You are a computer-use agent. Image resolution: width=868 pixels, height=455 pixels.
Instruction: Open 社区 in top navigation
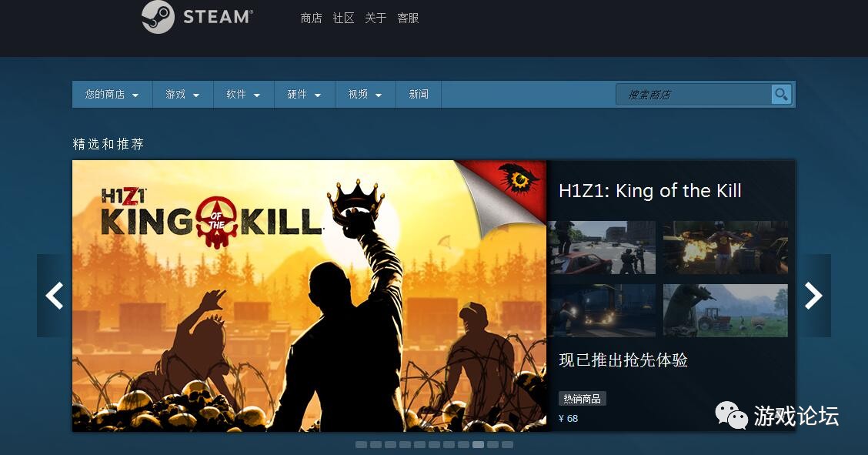tap(343, 18)
